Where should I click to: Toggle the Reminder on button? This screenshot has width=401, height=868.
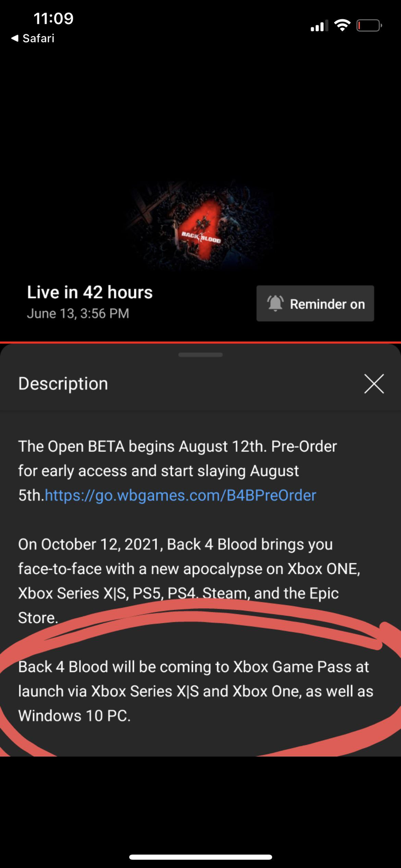(x=315, y=303)
